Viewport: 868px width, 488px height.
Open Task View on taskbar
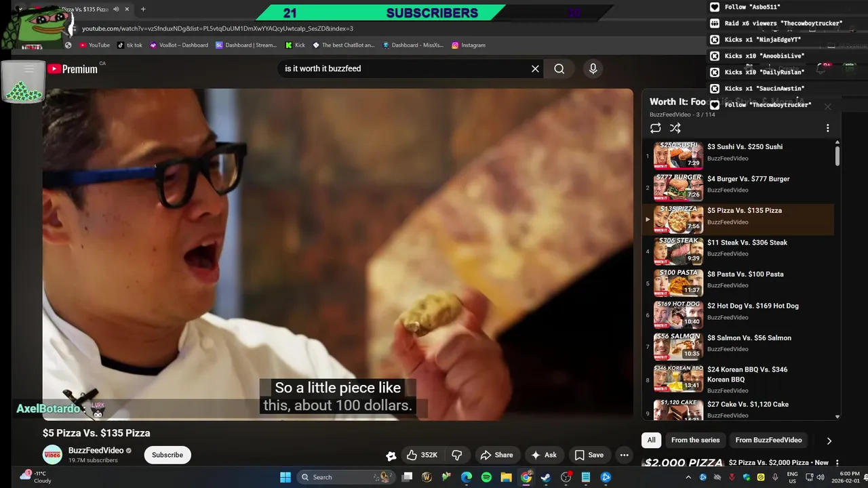click(407, 477)
